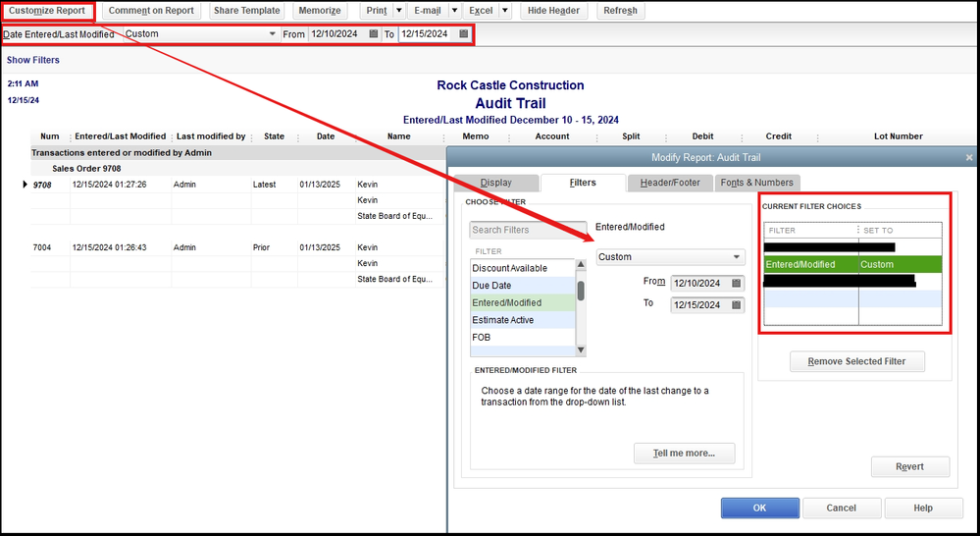Click the Memo column header

point(476,136)
